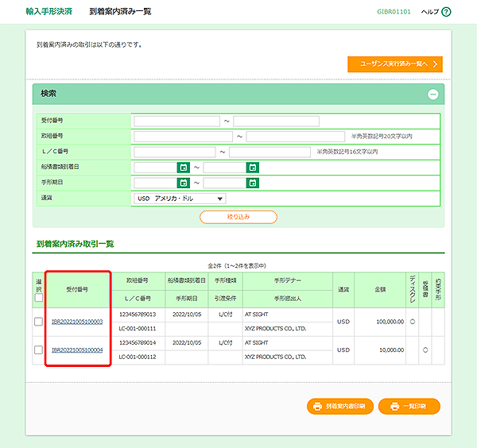Toggle the select-all checkbox in table header
The image size is (477, 448).
coord(38,299)
